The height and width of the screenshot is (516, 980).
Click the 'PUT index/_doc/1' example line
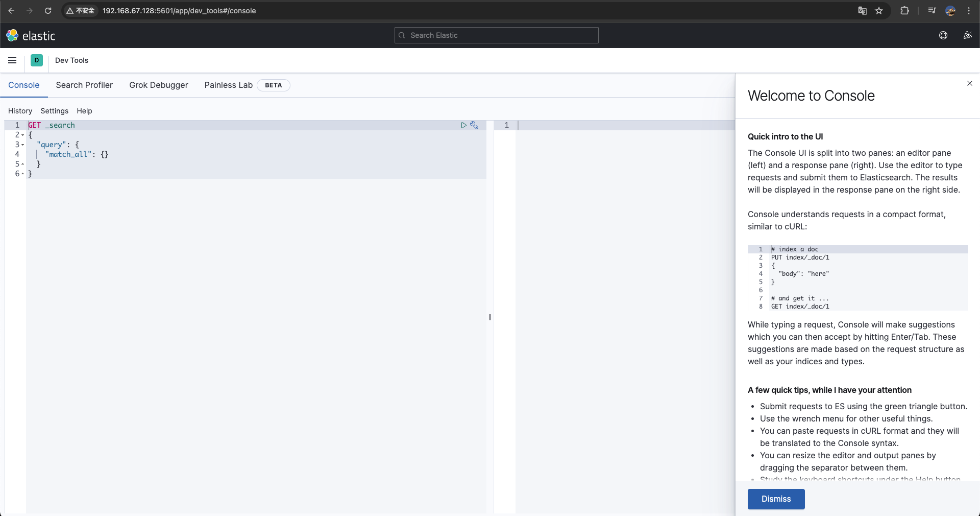pos(800,257)
